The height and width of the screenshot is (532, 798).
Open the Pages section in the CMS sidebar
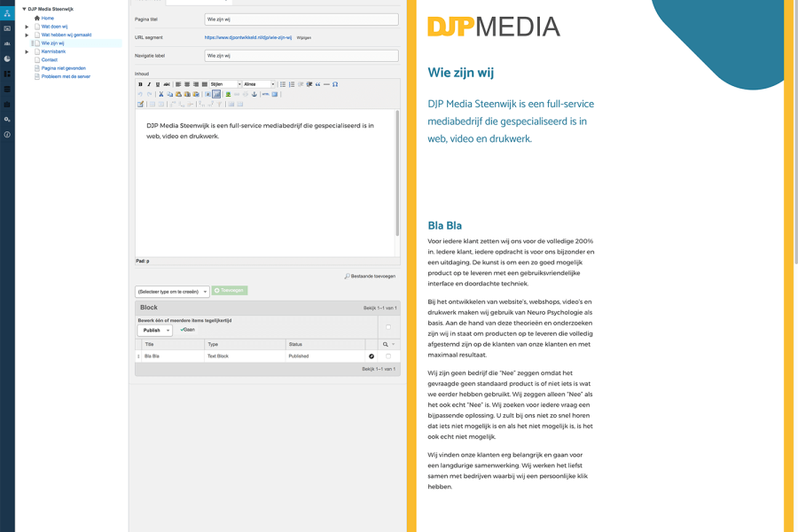pos(7,13)
